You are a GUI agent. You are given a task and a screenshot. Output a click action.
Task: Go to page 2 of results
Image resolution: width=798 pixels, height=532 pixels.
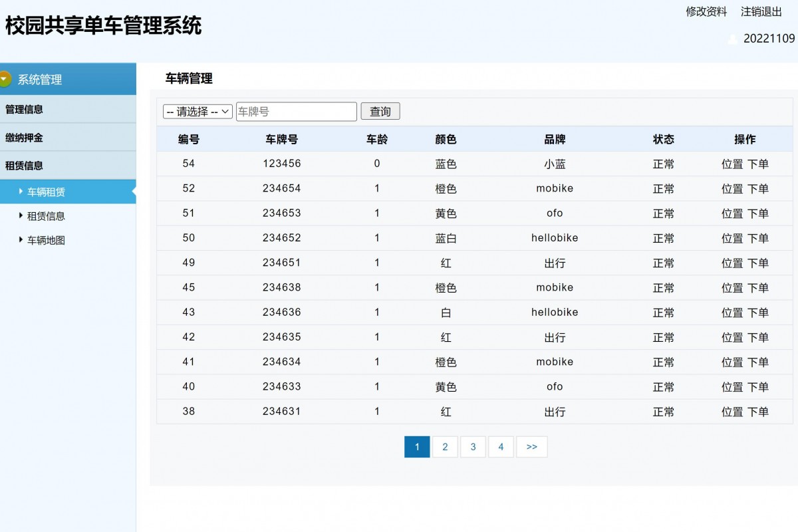coord(445,447)
